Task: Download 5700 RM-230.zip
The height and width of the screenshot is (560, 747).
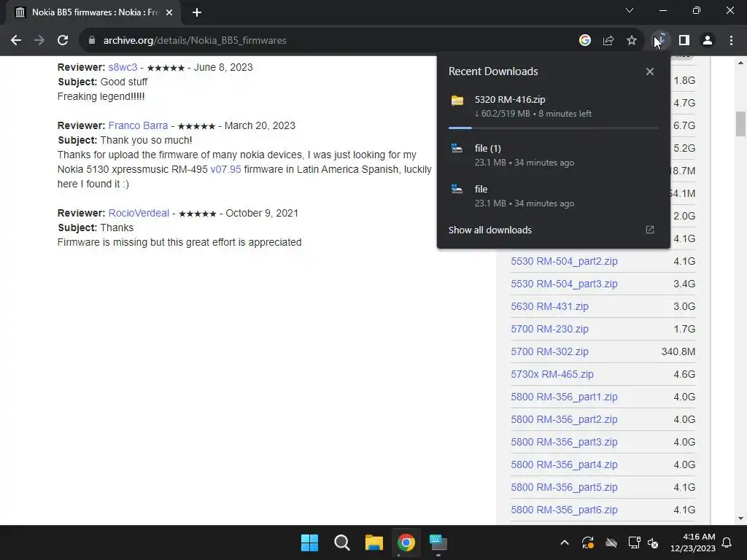Action: (549, 329)
